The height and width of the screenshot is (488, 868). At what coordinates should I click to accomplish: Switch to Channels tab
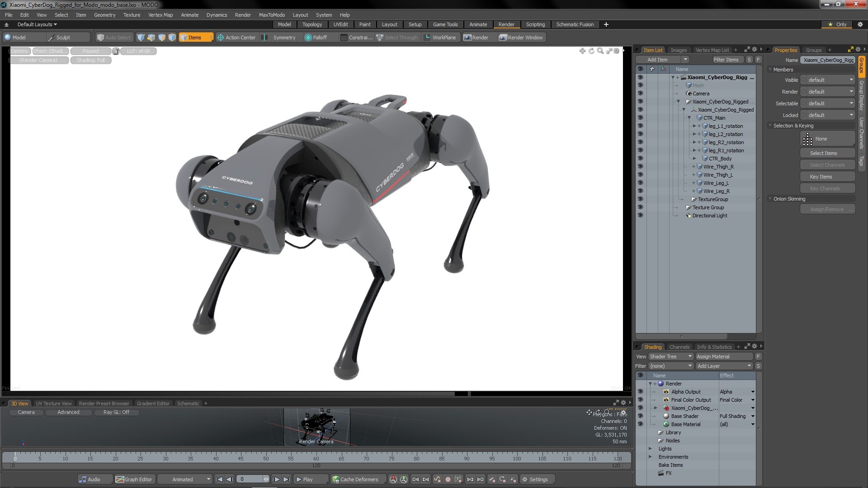click(x=679, y=347)
